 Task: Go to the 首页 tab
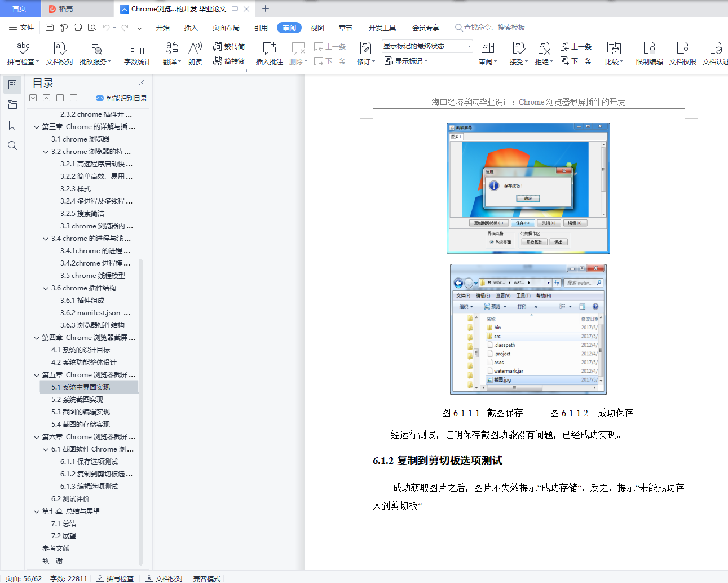point(20,8)
